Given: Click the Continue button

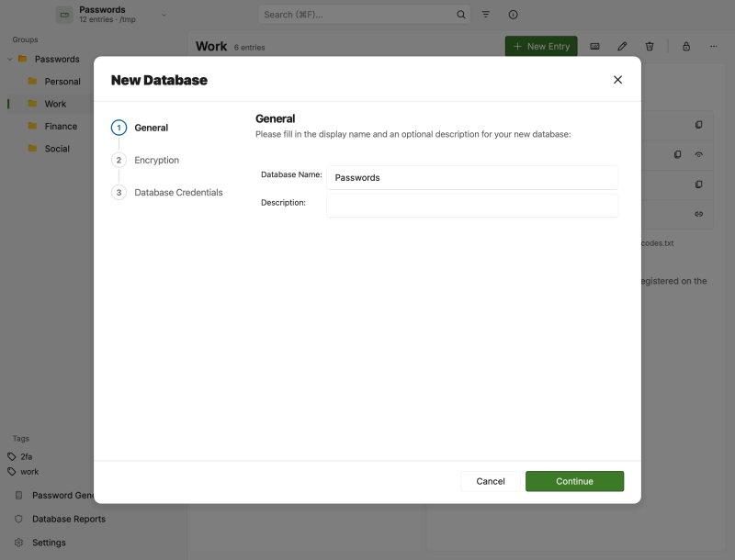Looking at the screenshot, I should [574, 481].
